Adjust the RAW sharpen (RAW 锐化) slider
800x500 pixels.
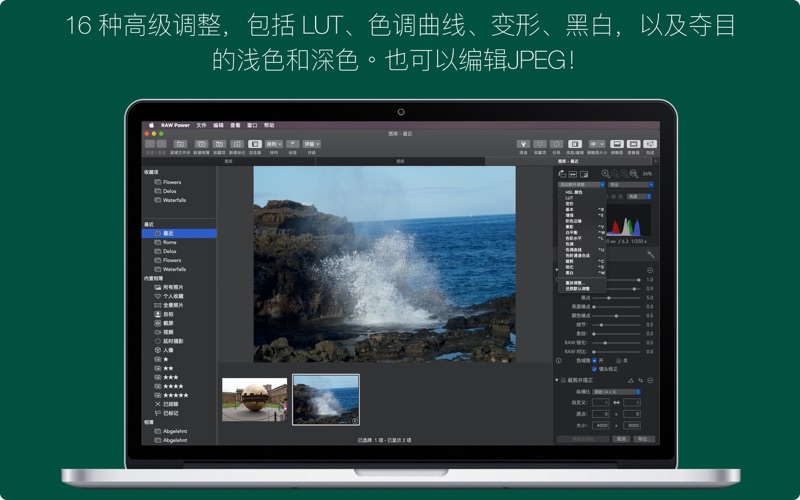(x=605, y=342)
